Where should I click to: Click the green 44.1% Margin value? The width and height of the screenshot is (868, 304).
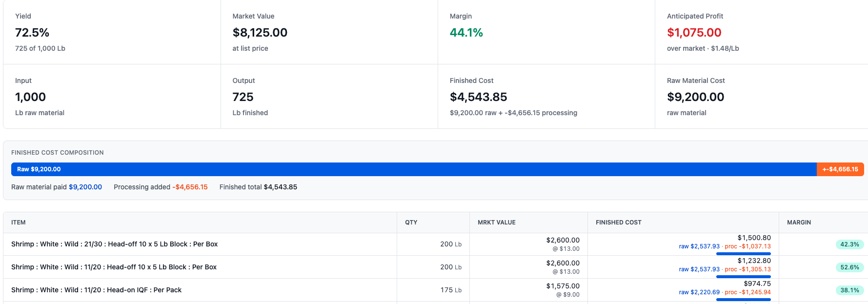(466, 33)
